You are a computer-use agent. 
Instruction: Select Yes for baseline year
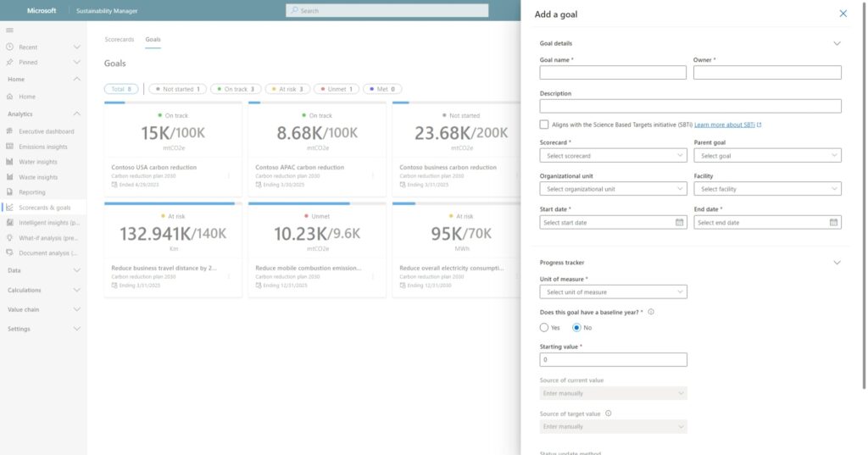pos(544,328)
